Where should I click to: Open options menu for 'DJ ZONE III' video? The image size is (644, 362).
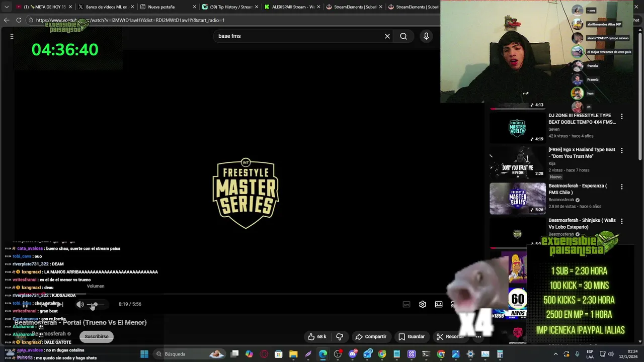pos(621,116)
